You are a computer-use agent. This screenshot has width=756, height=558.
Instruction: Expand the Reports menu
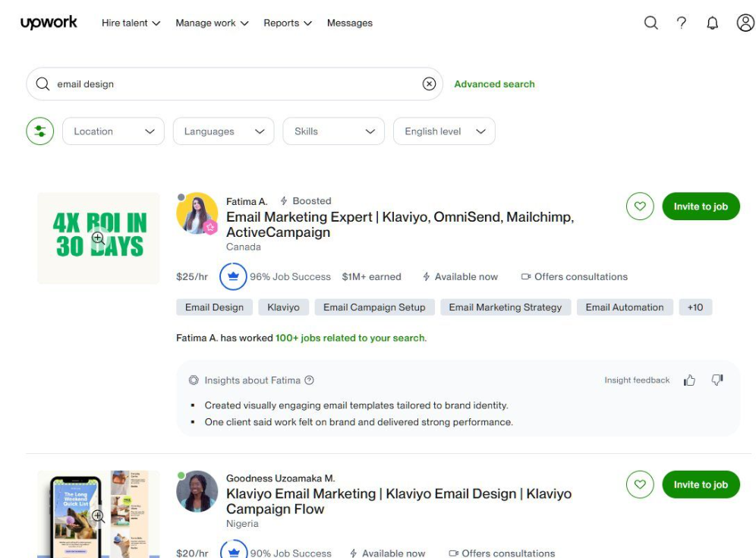pos(288,23)
